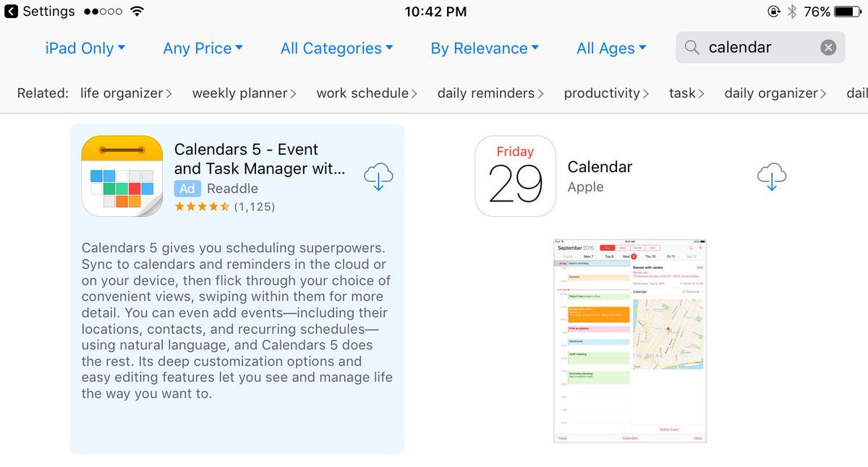Tap the 'productivity' related search
Screen dimensions: 868x467
tap(606, 93)
